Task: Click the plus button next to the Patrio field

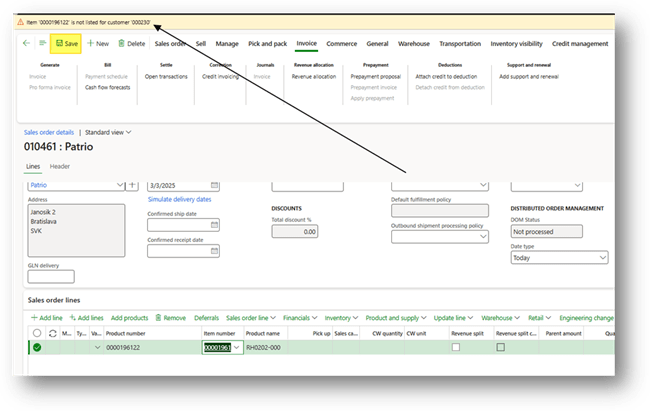Action: pos(133,185)
